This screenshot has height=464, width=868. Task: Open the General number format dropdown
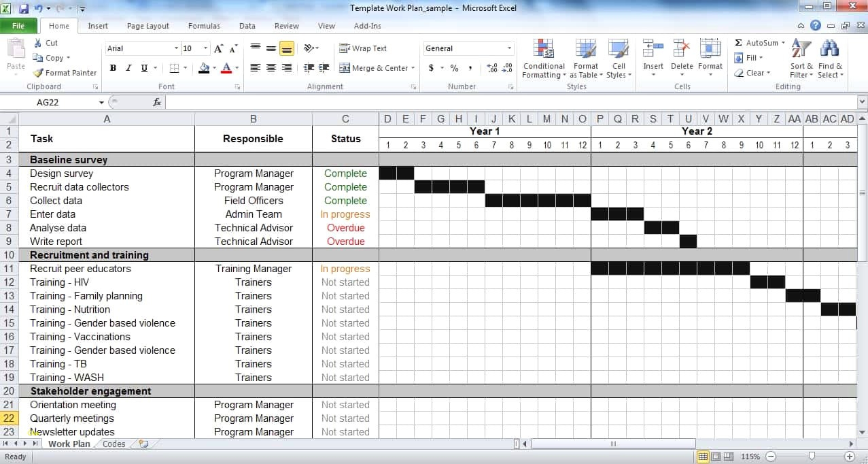(x=509, y=48)
